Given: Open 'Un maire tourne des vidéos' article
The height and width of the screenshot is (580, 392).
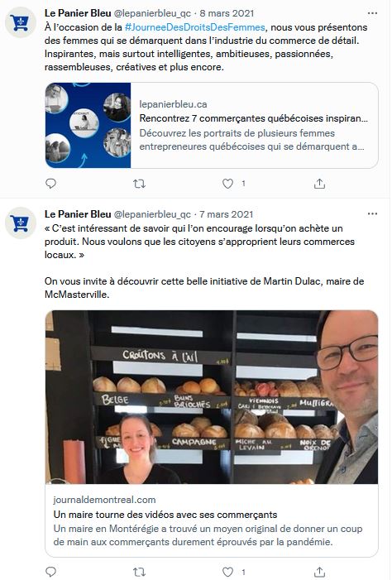Looking at the screenshot, I should [x=165, y=515].
